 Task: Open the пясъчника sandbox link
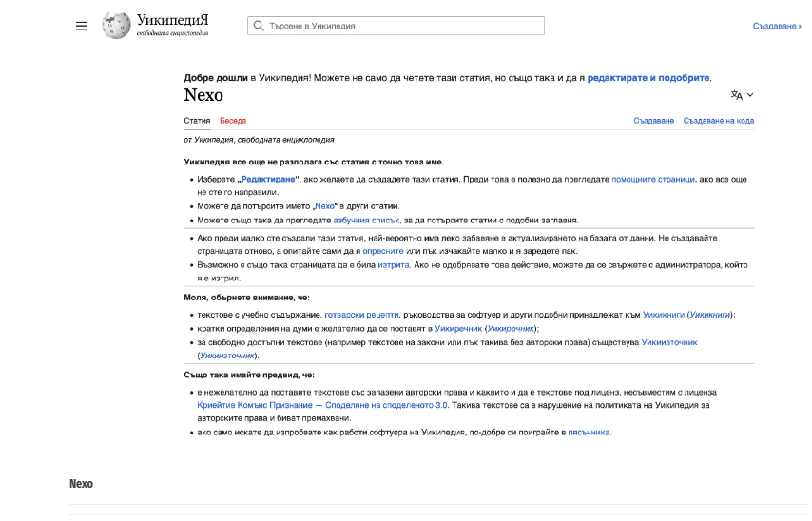pos(589,433)
